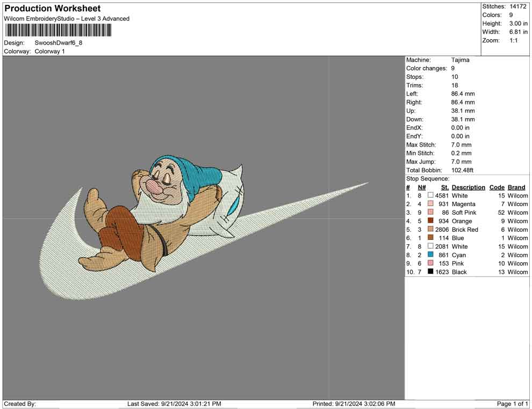Click the Soft Pink 86 swatch
The image size is (532, 409).
[x=430, y=213]
